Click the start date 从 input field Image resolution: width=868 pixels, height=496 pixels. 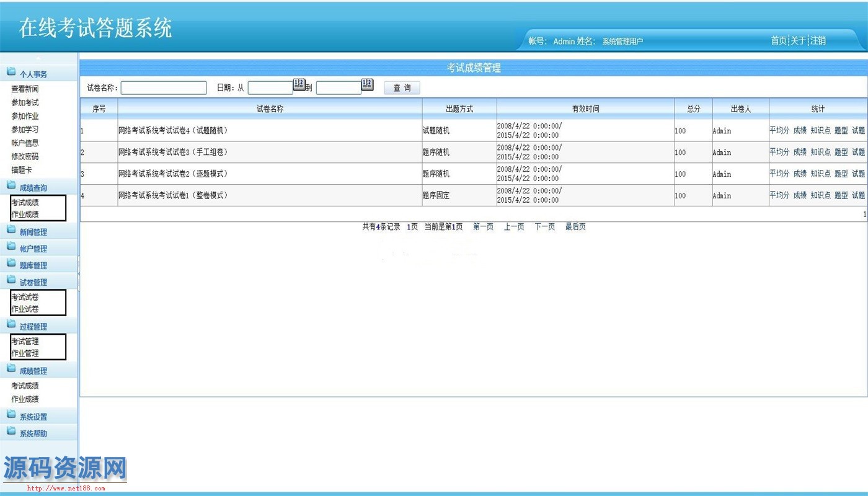pyautogui.click(x=270, y=88)
